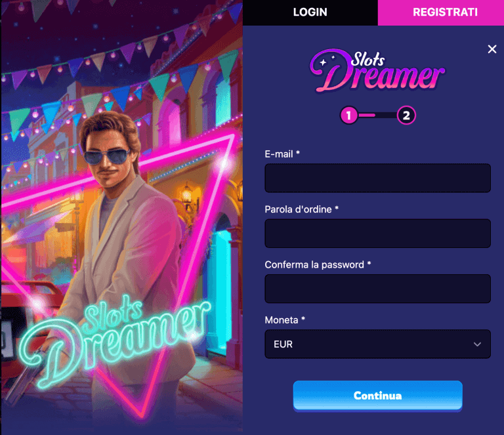The width and height of the screenshot is (504, 435).
Task: Expand currency list via chevron arrow
Action: [477, 344]
